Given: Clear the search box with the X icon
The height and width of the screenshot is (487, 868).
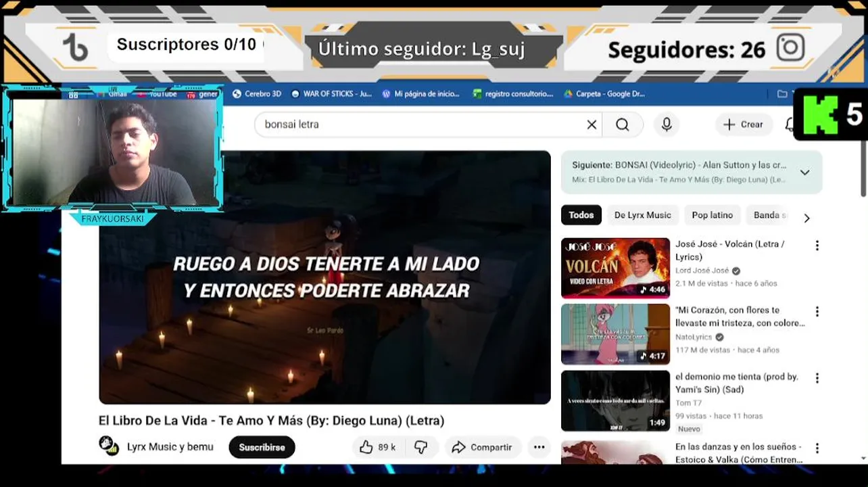Looking at the screenshot, I should (x=592, y=124).
